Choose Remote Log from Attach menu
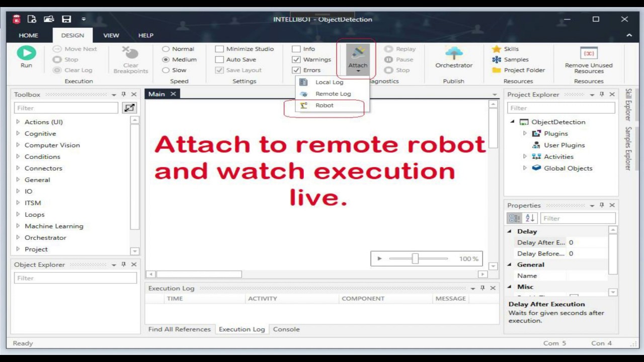 point(333,94)
